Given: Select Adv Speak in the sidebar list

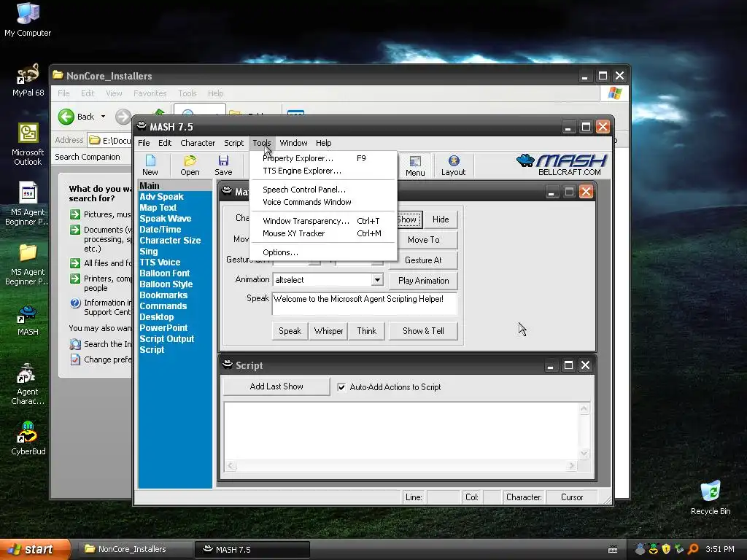Looking at the screenshot, I should [161, 197].
